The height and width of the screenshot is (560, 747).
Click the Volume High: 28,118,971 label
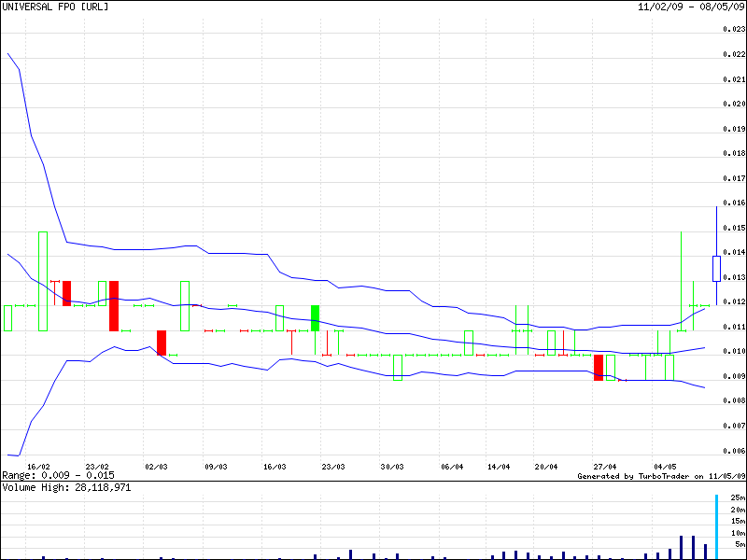pyautogui.click(x=66, y=487)
